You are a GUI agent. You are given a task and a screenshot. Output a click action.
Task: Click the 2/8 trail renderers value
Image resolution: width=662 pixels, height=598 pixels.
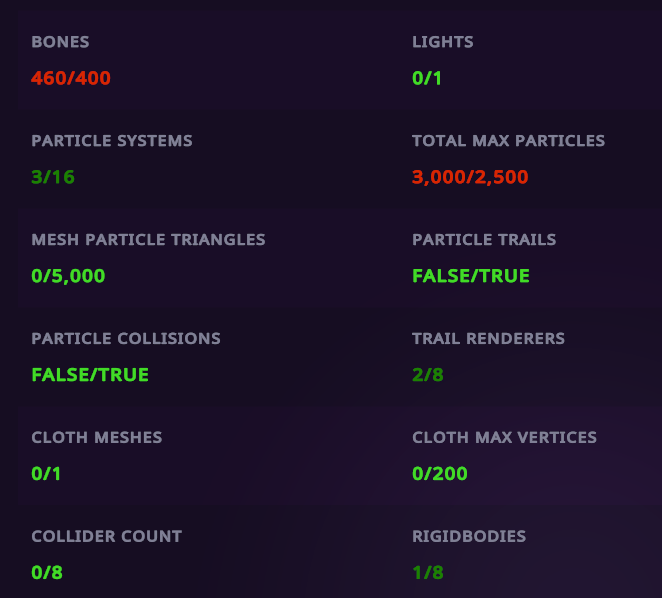(427, 375)
